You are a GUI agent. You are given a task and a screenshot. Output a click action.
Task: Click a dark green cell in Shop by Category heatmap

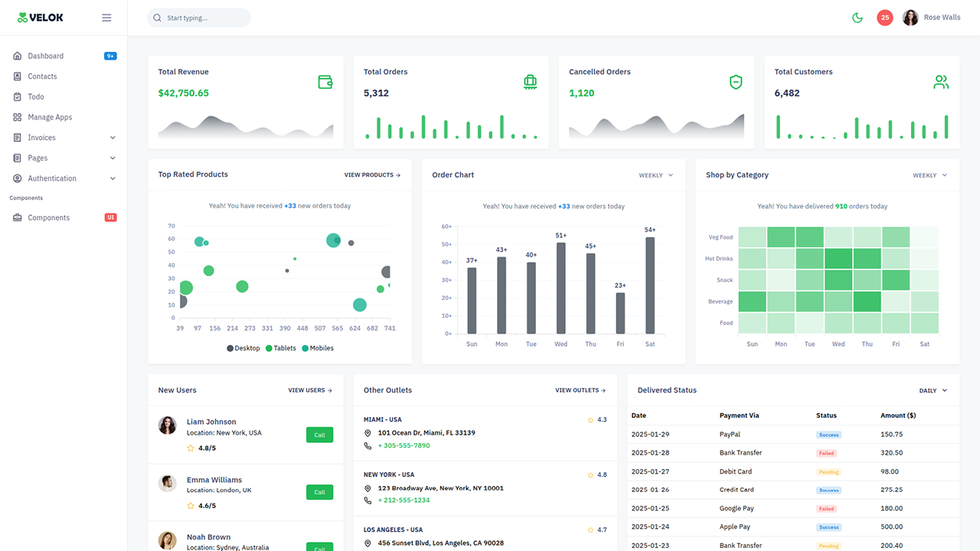839,258
